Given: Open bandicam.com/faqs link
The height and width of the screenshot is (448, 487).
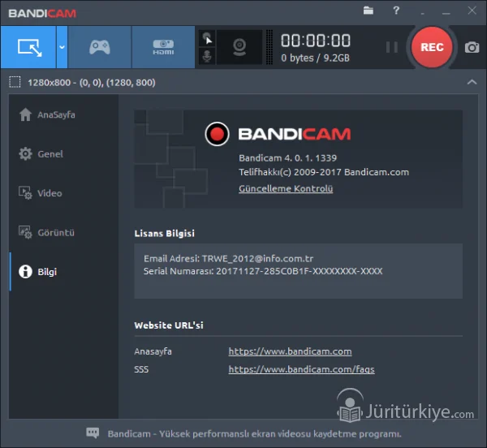Looking at the screenshot, I should pyautogui.click(x=302, y=369).
